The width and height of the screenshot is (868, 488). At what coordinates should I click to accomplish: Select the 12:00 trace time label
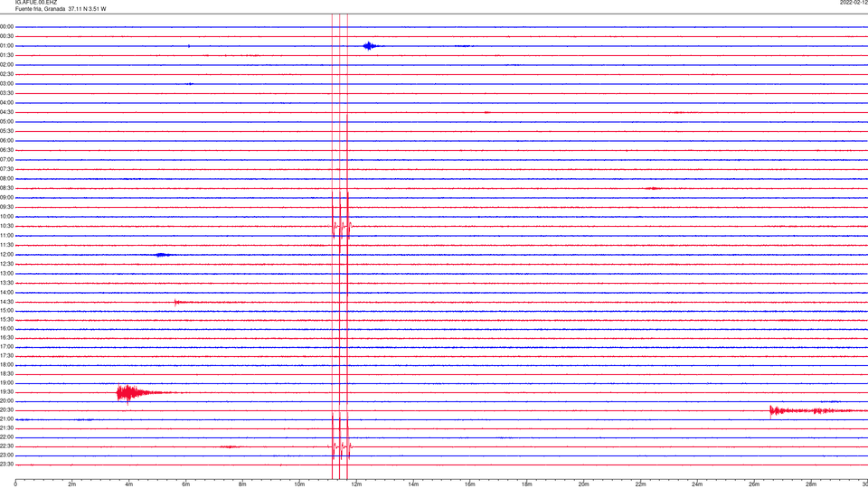(x=7, y=255)
